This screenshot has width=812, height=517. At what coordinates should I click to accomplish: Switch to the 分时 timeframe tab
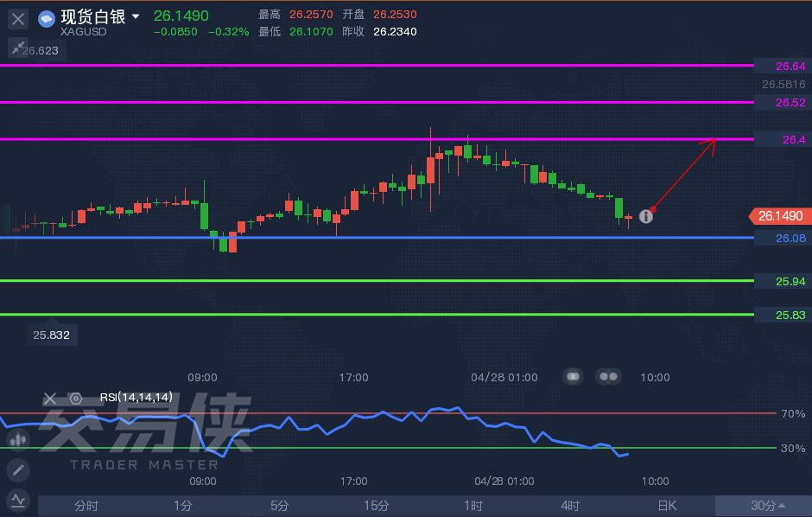[x=86, y=506]
